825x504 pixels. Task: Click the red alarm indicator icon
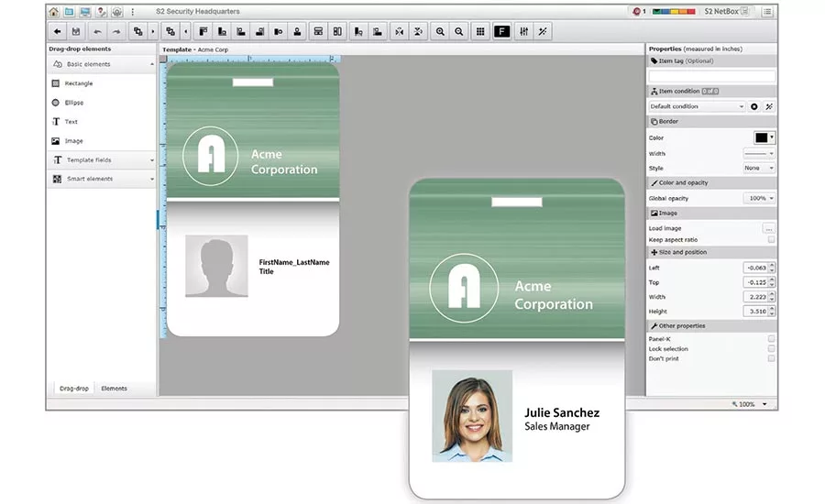click(x=637, y=11)
